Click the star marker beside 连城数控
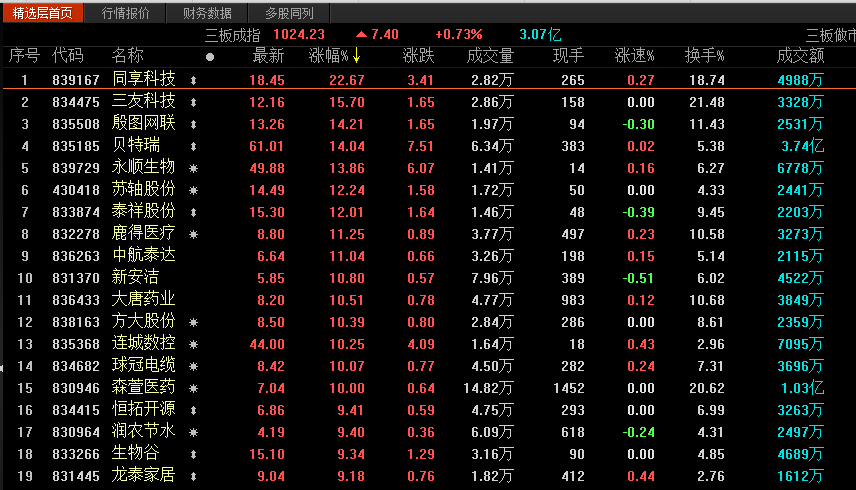Image resolution: width=856 pixels, height=490 pixels. [x=194, y=344]
